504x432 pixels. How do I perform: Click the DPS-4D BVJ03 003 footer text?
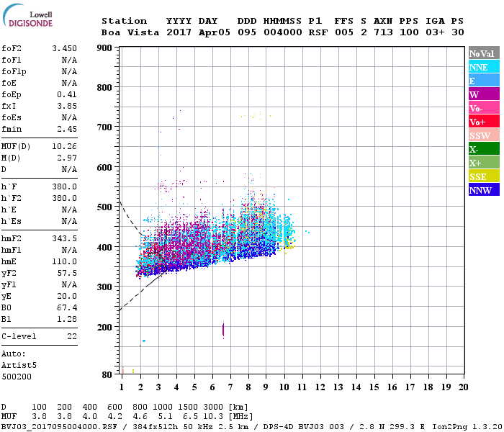[x=299, y=427]
